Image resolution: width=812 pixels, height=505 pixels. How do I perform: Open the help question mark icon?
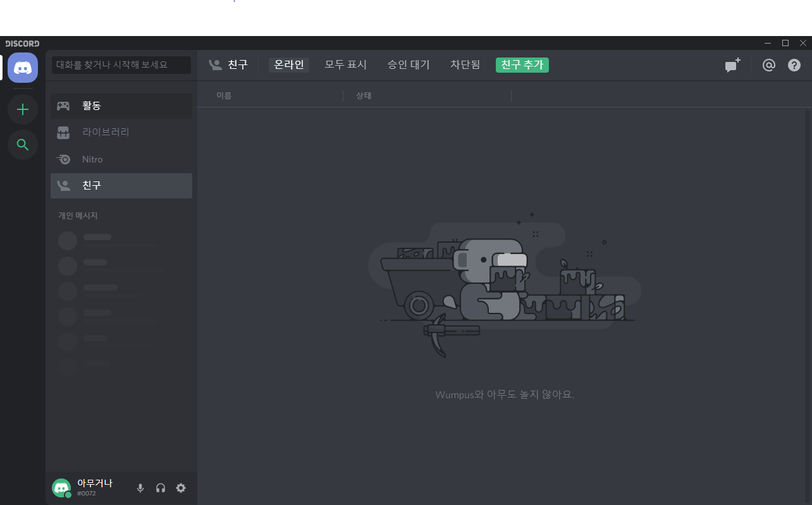pos(794,65)
